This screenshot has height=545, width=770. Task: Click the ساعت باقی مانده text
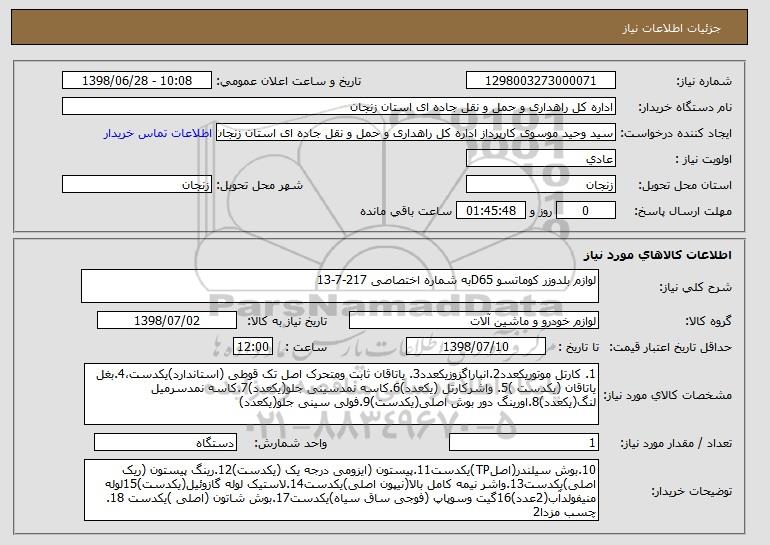point(406,211)
